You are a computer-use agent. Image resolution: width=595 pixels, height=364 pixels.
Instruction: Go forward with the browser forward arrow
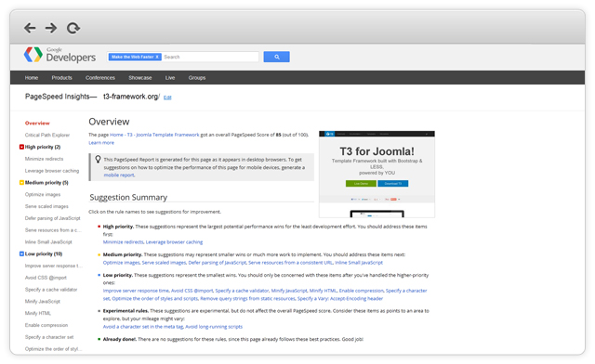[51, 28]
